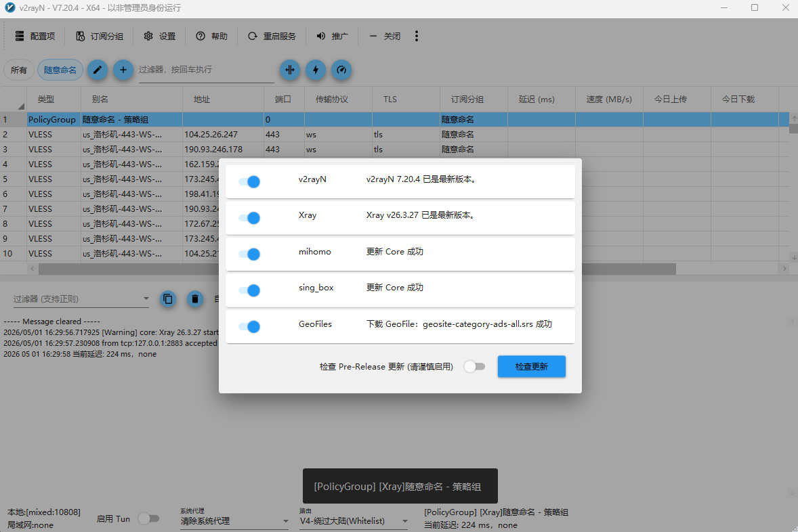Click 重启服务 to restart service
Image resolution: width=798 pixels, height=532 pixels.
[272, 36]
